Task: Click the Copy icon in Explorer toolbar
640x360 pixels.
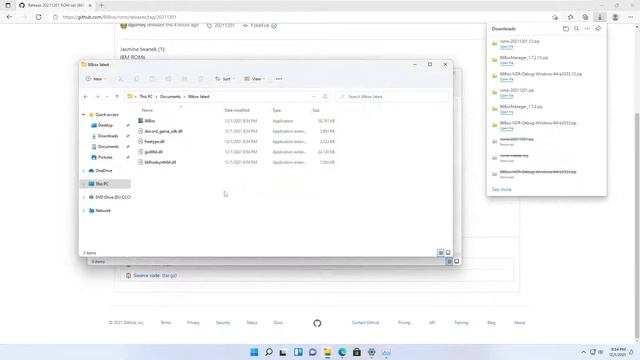Action: (x=136, y=79)
